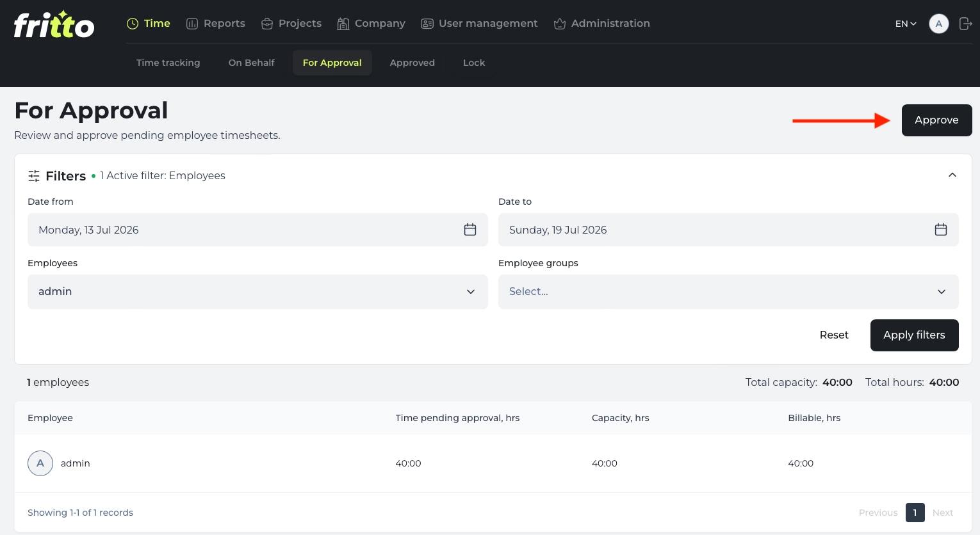Click the Administration crown icon
980x535 pixels.
[560, 24]
